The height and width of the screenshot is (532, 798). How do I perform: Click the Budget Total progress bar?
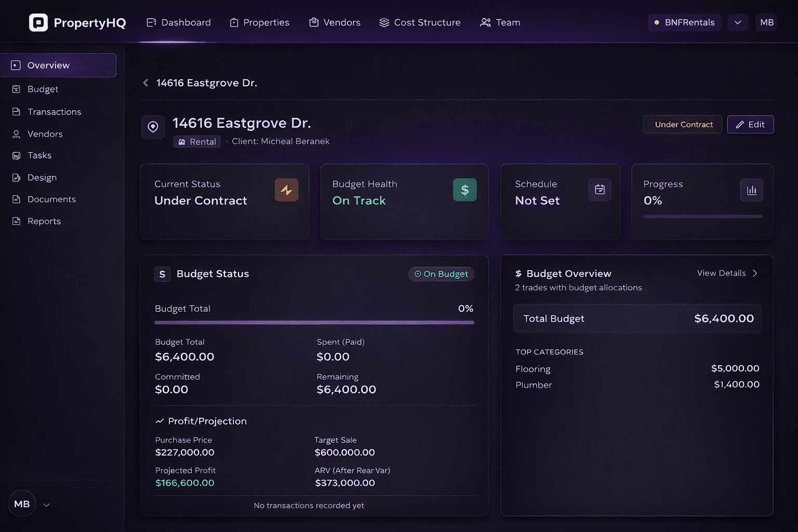(314, 322)
